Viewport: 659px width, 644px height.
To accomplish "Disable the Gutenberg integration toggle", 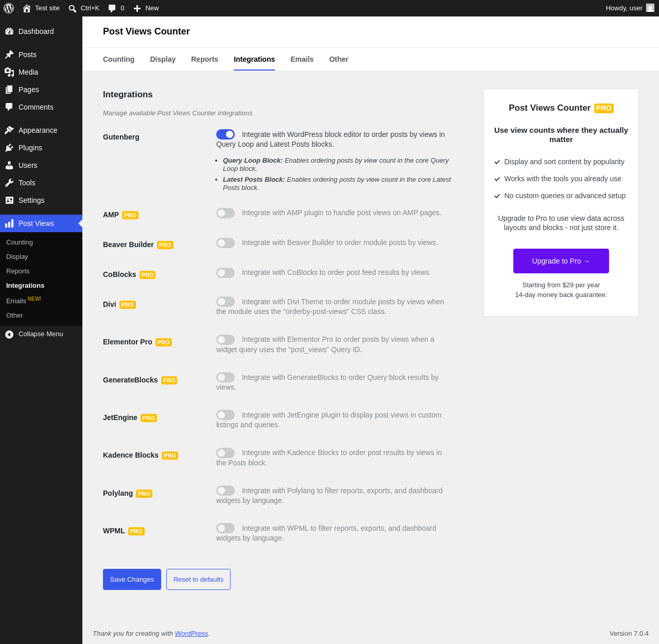I will click(226, 134).
